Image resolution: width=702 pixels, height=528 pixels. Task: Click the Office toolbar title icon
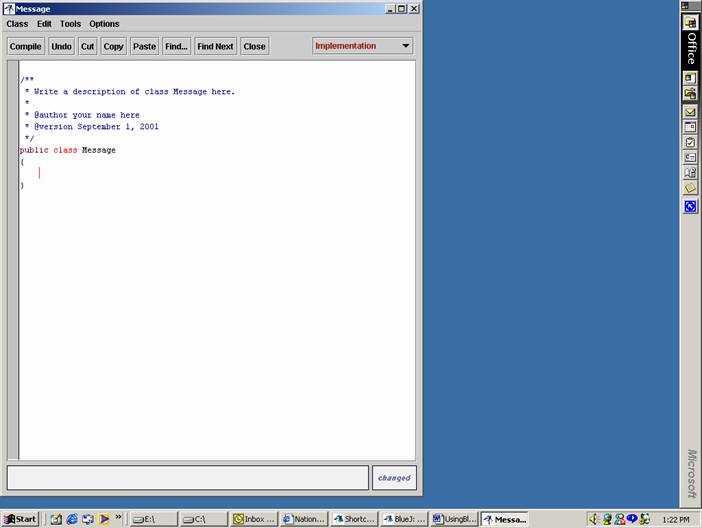(x=690, y=22)
